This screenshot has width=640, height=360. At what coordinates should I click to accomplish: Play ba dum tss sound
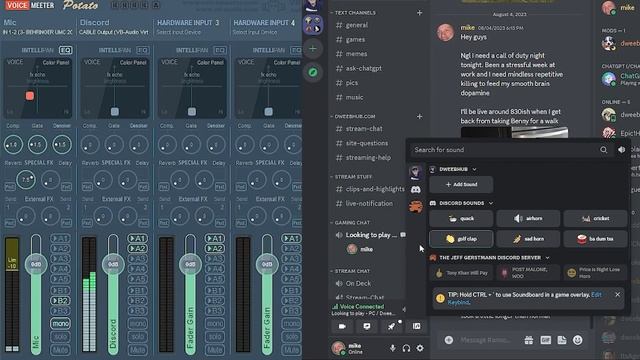pos(596,239)
